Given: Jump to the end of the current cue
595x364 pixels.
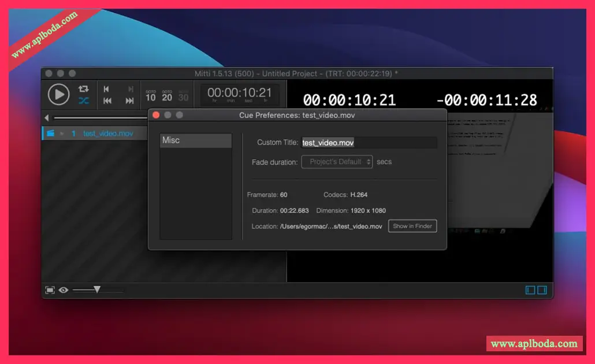Looking at the screenshot, I should [x=130, y=89].
